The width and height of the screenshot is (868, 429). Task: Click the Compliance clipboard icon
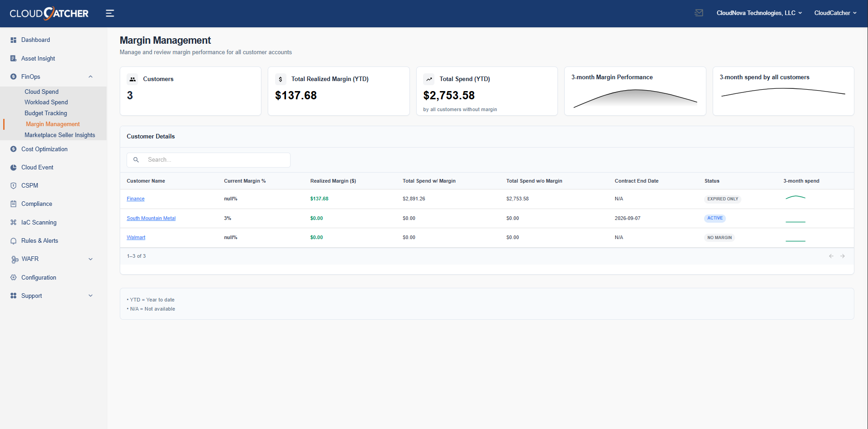pos(14,204)
